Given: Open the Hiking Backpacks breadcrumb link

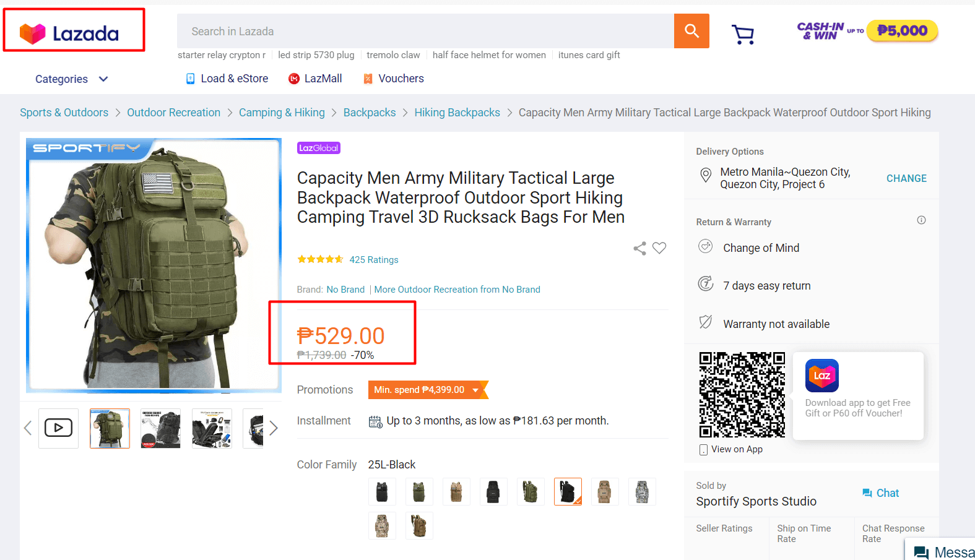Looking at the screenshot, I should (457, 113).
